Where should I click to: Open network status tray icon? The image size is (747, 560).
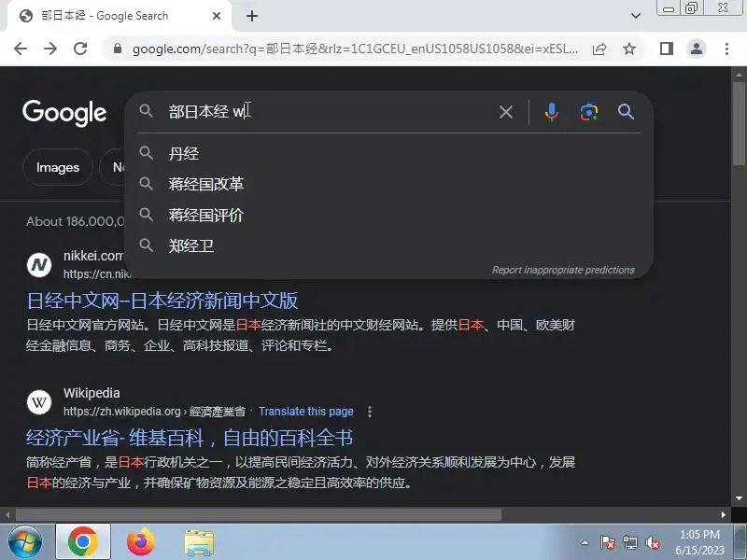(x=629, y=542)
